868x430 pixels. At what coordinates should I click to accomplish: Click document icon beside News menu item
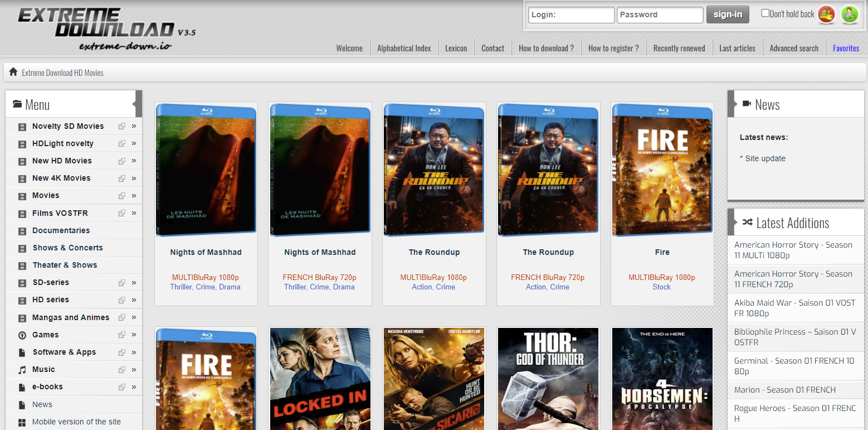pos(22,405)
